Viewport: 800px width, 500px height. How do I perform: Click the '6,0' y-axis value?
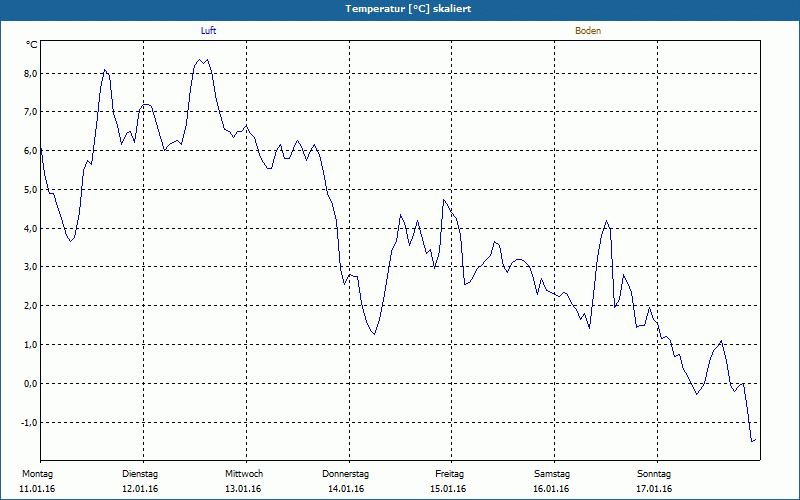click(31, 151)
